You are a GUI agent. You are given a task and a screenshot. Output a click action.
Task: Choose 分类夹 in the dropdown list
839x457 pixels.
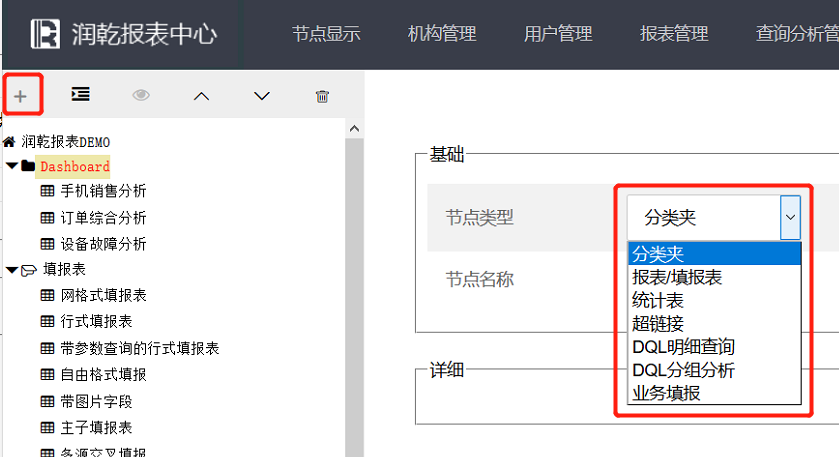coord(714,254)
